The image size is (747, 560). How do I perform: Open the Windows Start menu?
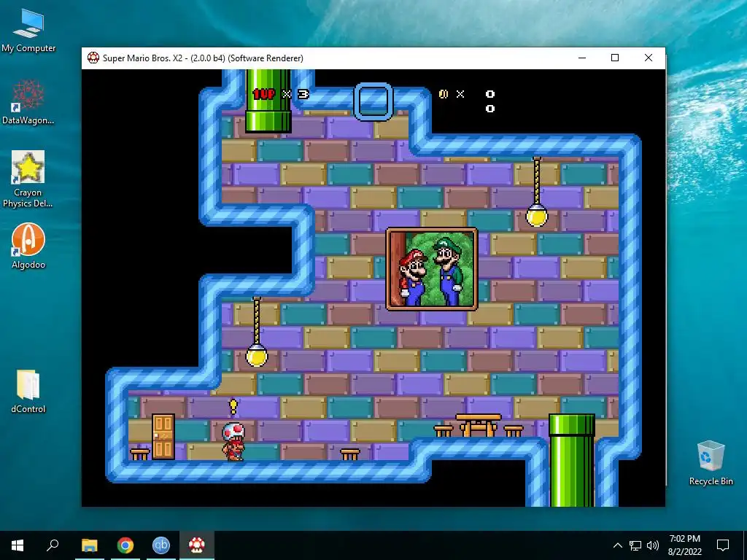[x=18, y=545]
